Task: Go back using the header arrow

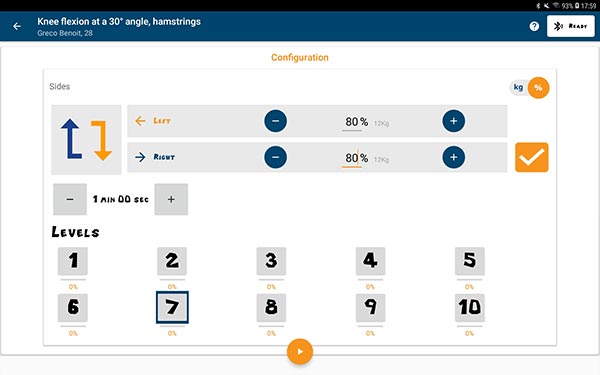Action: tap(17, 26)
